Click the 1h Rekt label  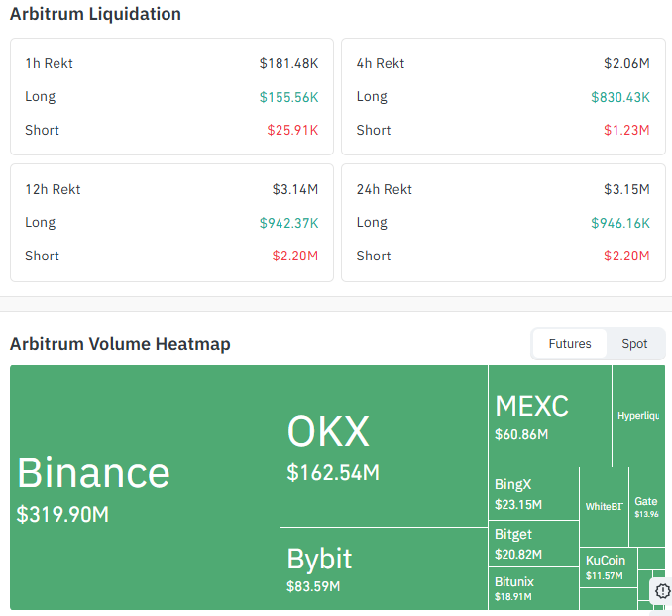[49, 63]
